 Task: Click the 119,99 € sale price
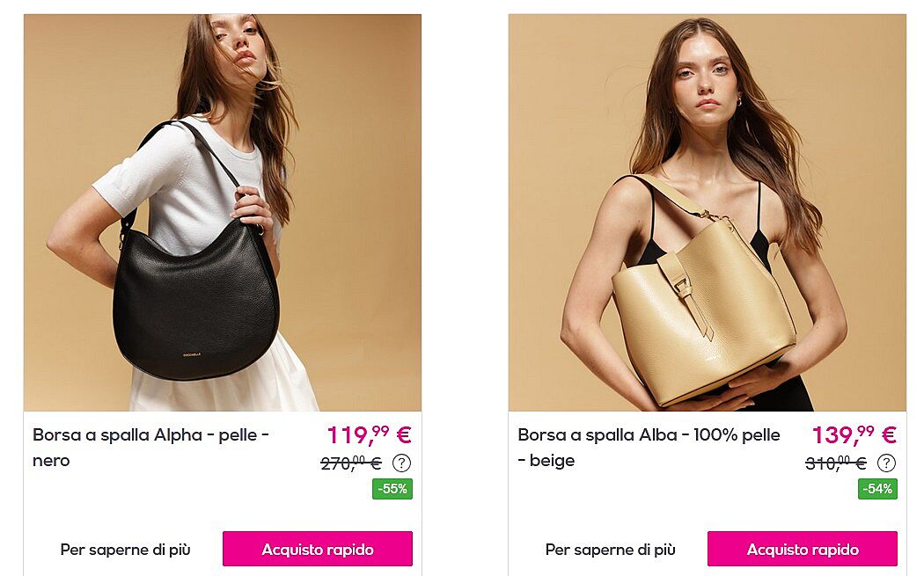[x=369, y=435]
